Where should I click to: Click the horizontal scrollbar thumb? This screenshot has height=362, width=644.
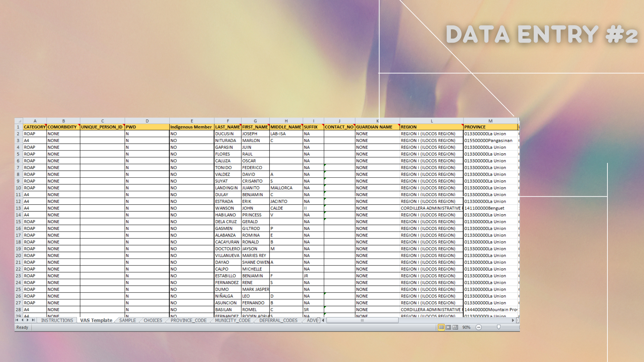362,320
